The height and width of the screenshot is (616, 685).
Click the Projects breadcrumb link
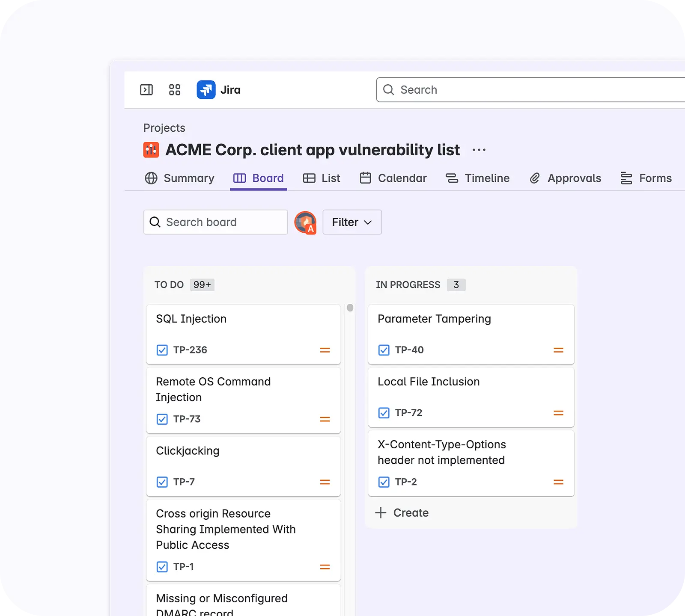[x=164, y=128]
